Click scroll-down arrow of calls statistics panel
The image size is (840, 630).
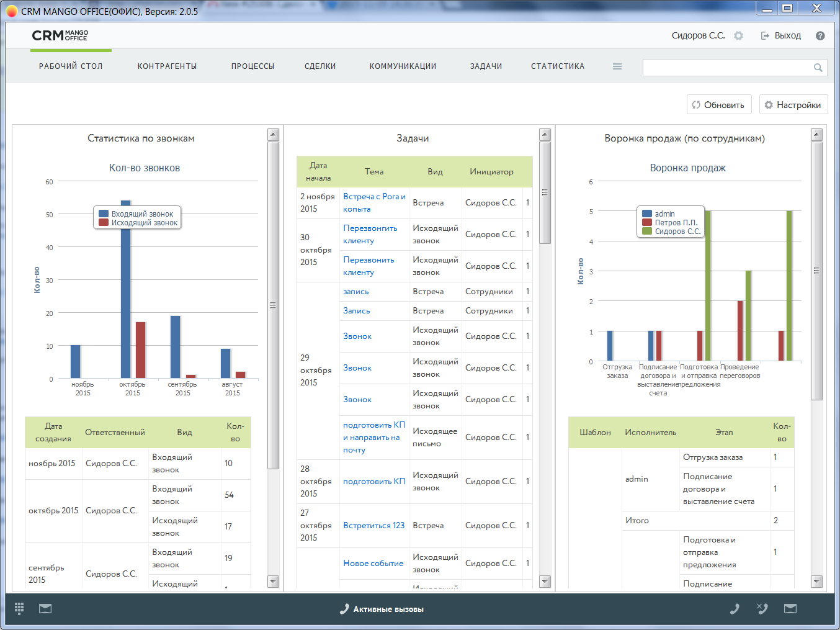[273, 582]
